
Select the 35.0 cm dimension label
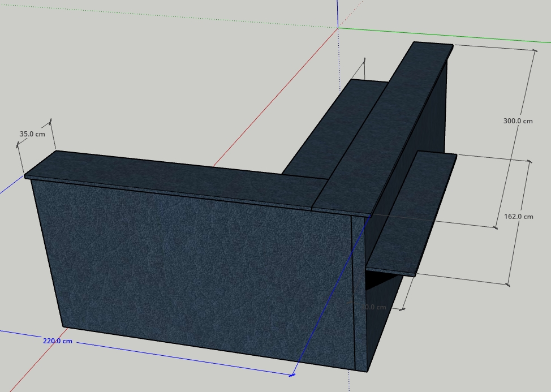coord(32,134)
